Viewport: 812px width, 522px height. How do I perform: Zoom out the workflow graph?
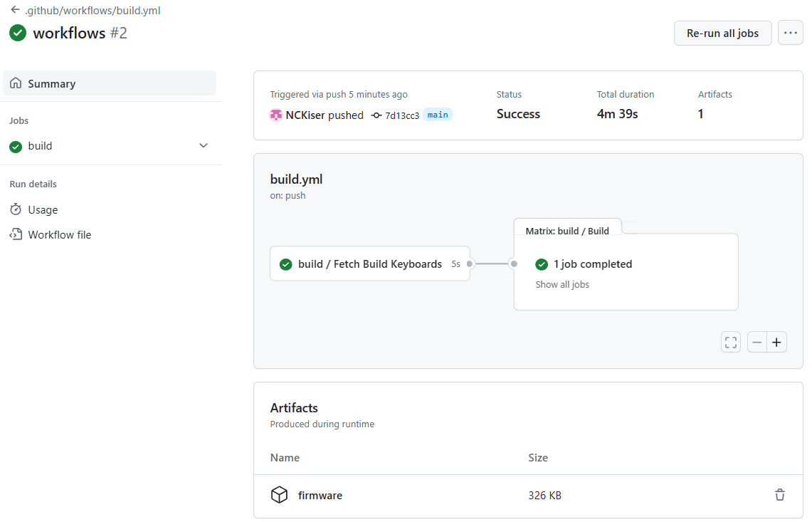pos(757,343)
